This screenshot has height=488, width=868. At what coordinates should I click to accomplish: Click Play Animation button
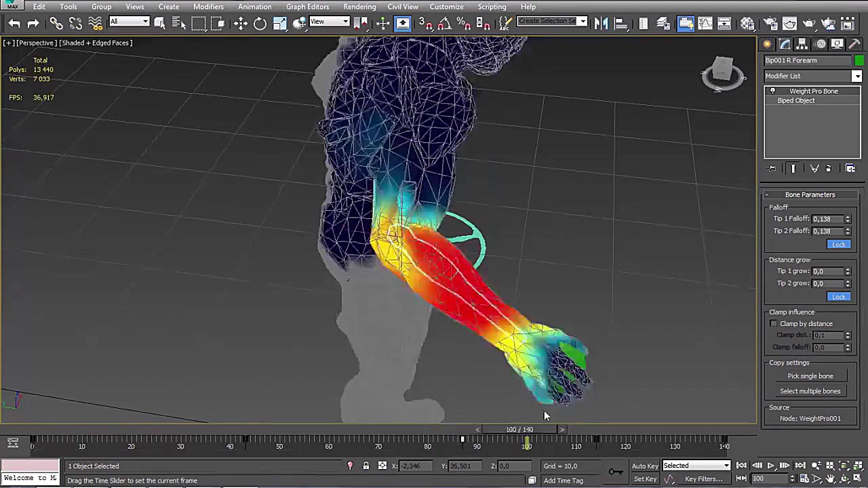point(770,466)
